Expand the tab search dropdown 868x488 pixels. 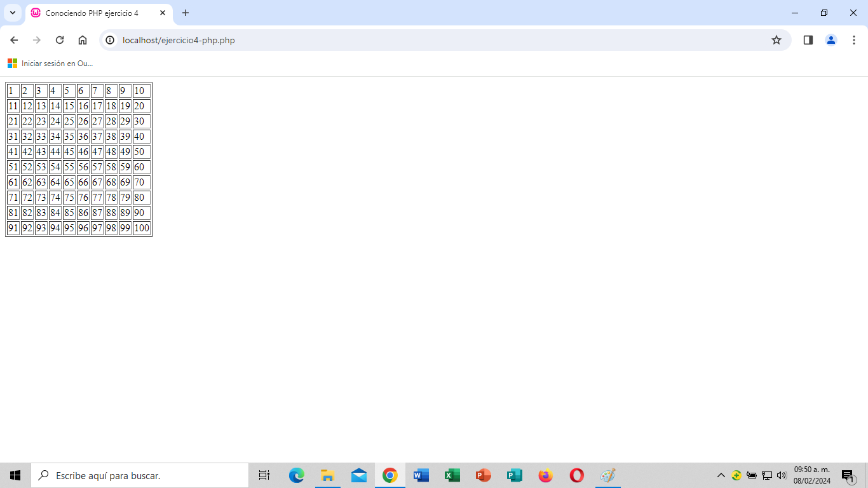[12, 13]
